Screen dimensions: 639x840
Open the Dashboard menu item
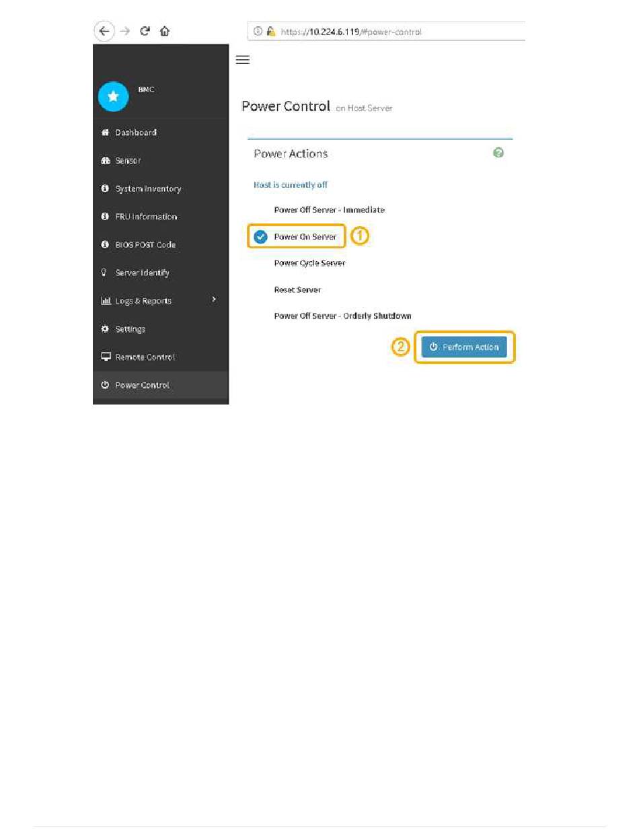161,133
